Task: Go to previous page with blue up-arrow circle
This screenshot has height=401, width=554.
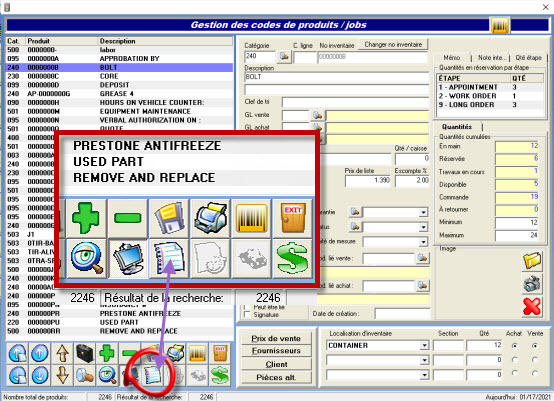Action: tap(40, 353)
